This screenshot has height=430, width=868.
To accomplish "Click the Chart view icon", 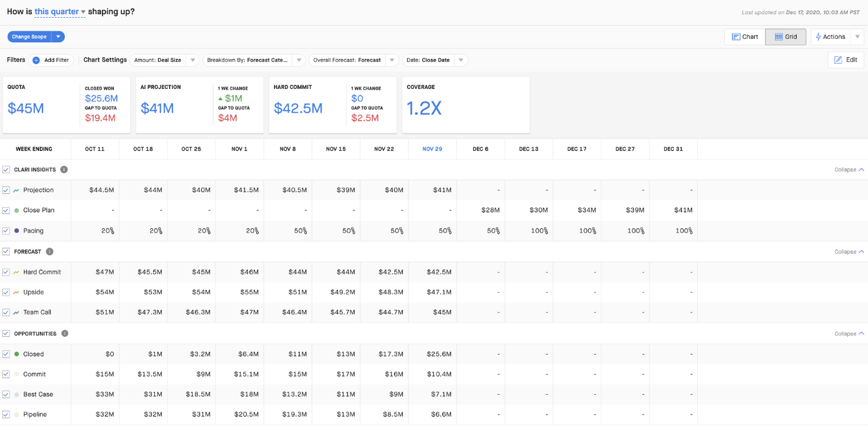I will tap(736, 37).
